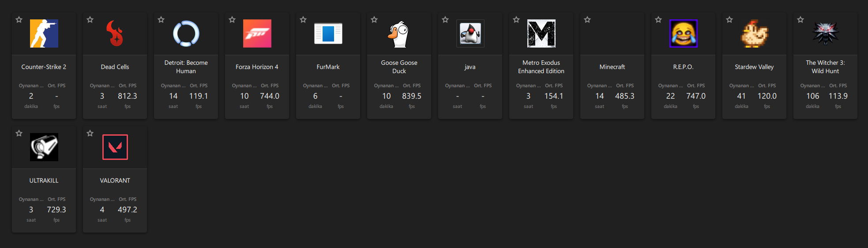Screen dimensions: 868x248
Task: Open the Minecraft title
Action: pos(612,67)
